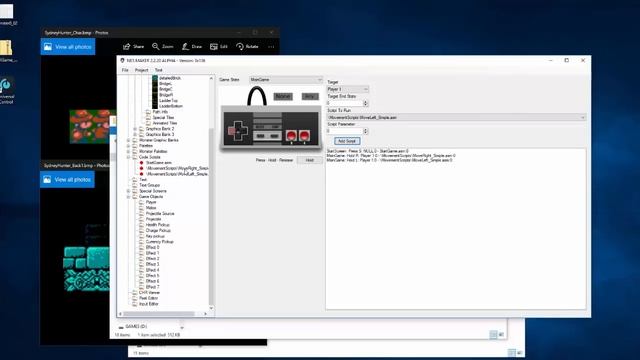The image size is (640, 360).
Task: Select the Path Info tree item
Action: (x=160, y=112)
